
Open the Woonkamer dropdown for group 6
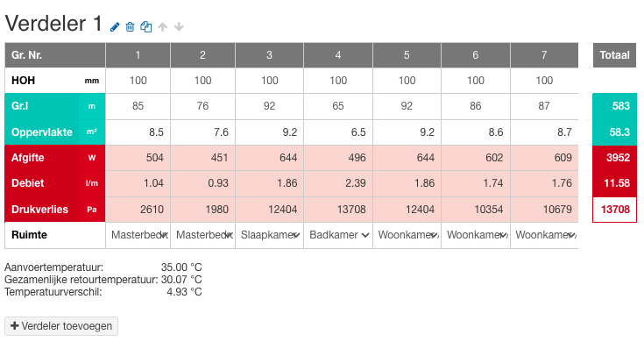(476, 235)
